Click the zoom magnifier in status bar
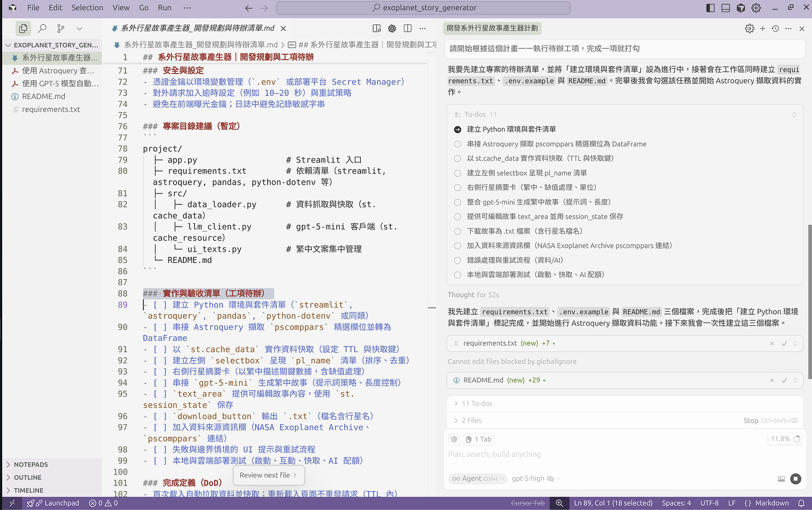The width and height of the screenshot is (812, 510). tap(559, 503)
